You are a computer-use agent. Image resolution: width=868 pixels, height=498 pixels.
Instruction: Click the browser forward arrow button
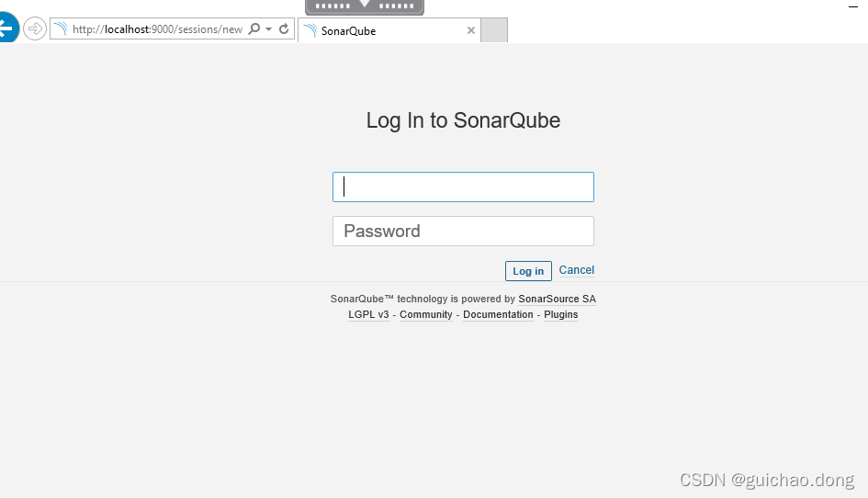click(35, 28)
